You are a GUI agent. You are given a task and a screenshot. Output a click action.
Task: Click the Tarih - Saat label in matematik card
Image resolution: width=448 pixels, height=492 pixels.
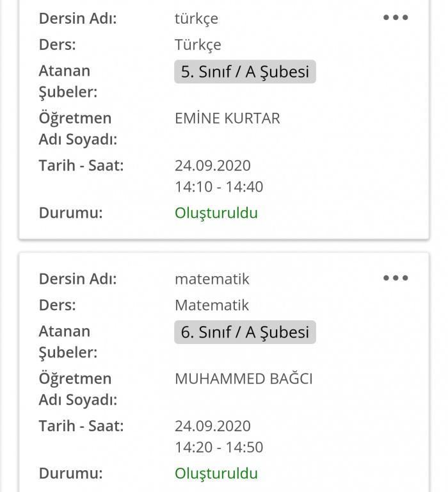pyautogui.click(x=81, y=426)
